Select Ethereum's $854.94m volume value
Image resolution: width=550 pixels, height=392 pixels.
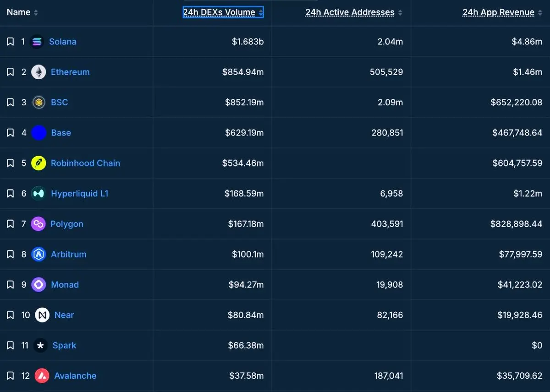point(243,72)
